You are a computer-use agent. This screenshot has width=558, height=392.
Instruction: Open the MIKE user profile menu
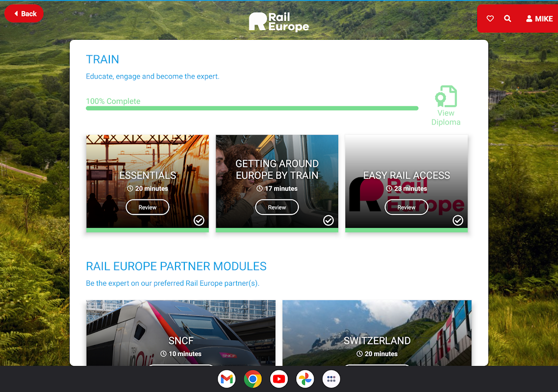[x=539, y=19]
